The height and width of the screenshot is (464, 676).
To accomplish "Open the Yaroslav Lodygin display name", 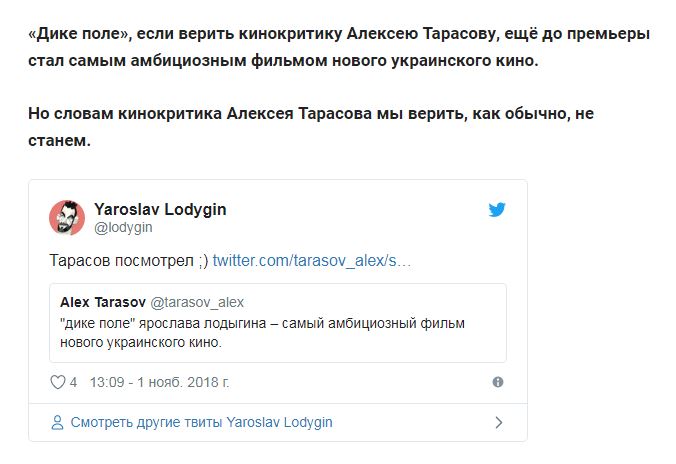I will point(160,209).
